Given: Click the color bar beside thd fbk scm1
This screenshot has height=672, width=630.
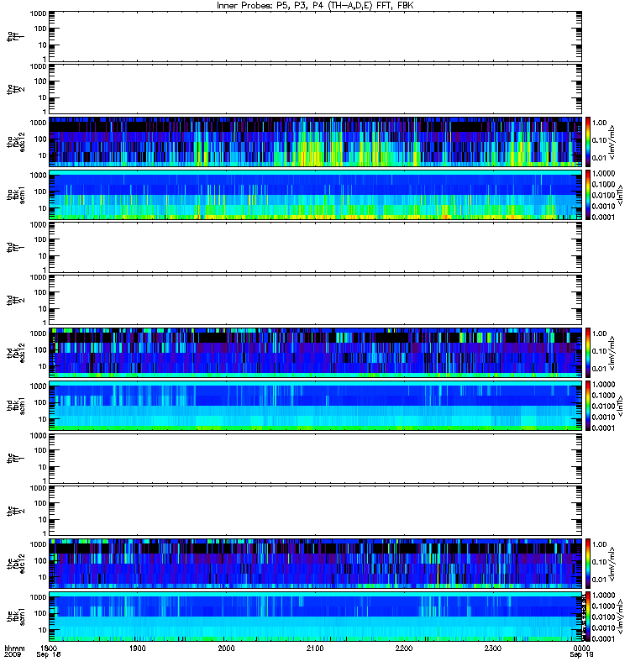Looking at the screenshot, I should tap(588, 406).
